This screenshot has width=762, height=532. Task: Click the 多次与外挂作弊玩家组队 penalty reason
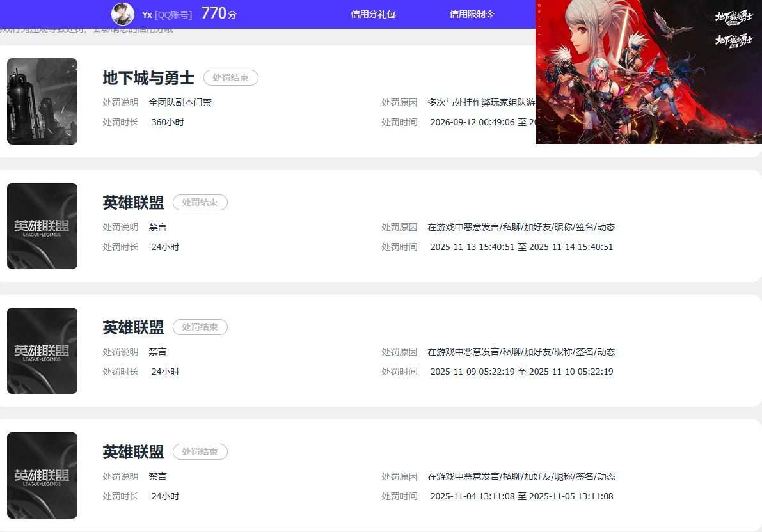pos(482,102)
